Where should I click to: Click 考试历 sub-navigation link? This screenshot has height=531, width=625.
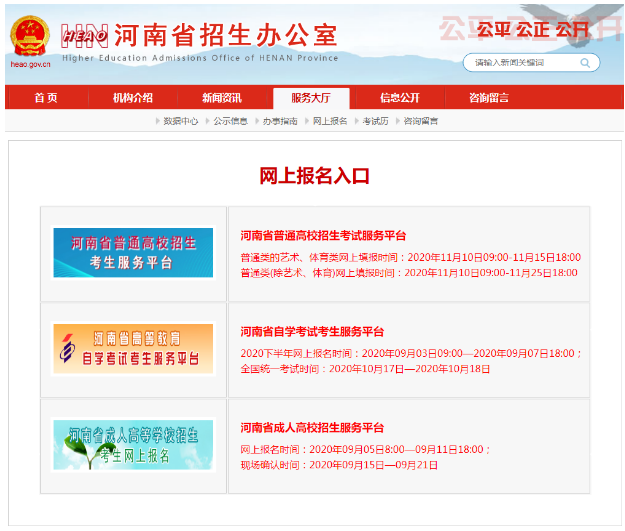(375, 121)
